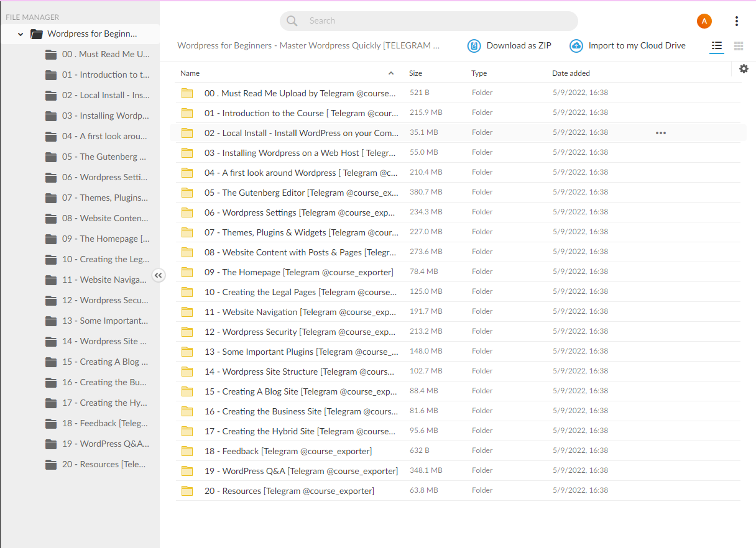Open the three-dot main menu
The width and height of the screenshot is (756, 548).
pyautogui.click(x=737, y=21)
